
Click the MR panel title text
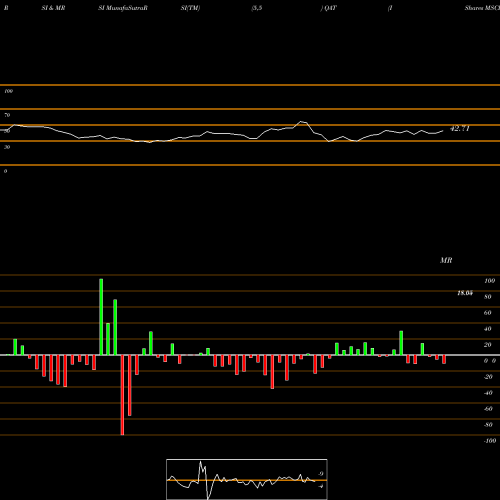[446, 260]
